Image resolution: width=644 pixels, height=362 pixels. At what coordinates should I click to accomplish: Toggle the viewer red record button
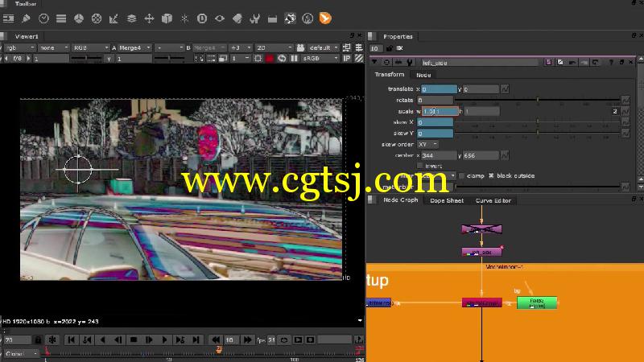(x=270, y=59)
